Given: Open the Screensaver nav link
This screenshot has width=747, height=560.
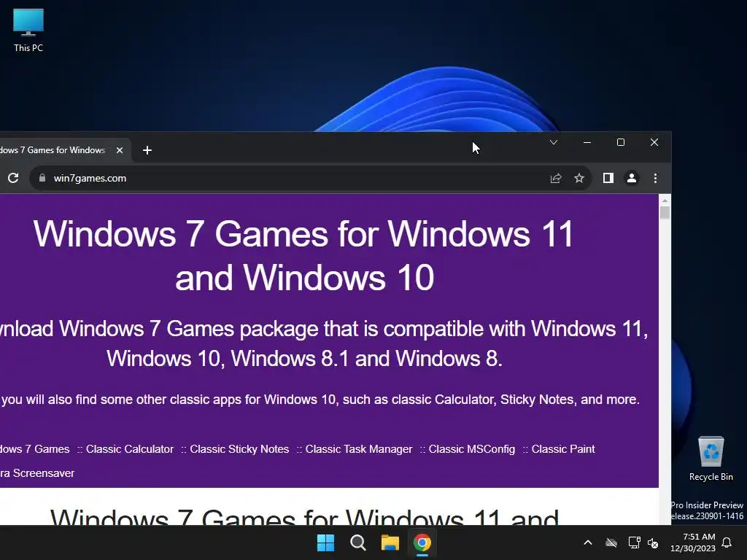Looking at the screenshot, I should pos(37,473).
